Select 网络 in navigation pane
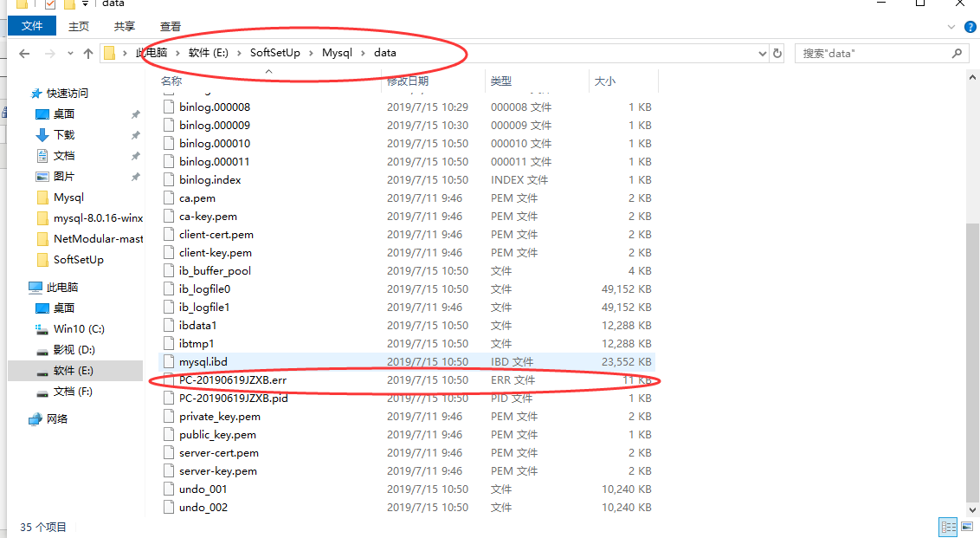 pyautogui.click(x=57, y=418)
